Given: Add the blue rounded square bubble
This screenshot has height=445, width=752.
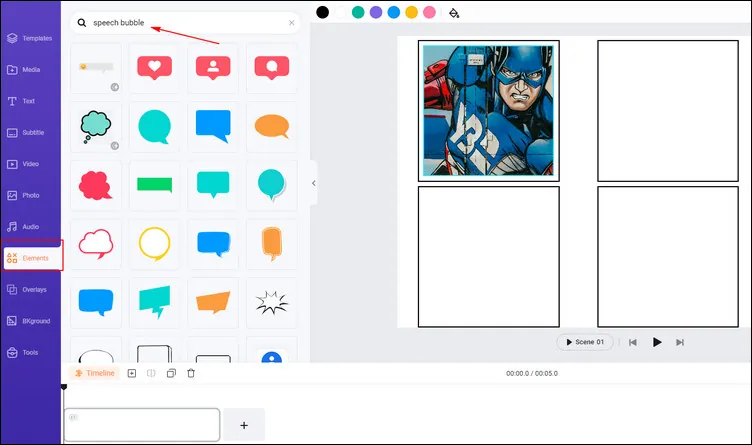Looking at the screenshot, I should pyautogui.click(x=96, y=303).
